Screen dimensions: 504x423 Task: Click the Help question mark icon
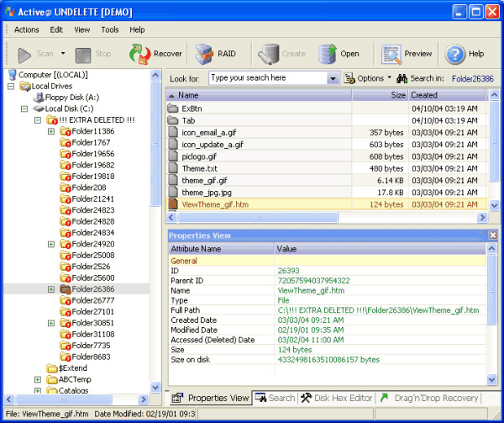click(x=454, y=54)
